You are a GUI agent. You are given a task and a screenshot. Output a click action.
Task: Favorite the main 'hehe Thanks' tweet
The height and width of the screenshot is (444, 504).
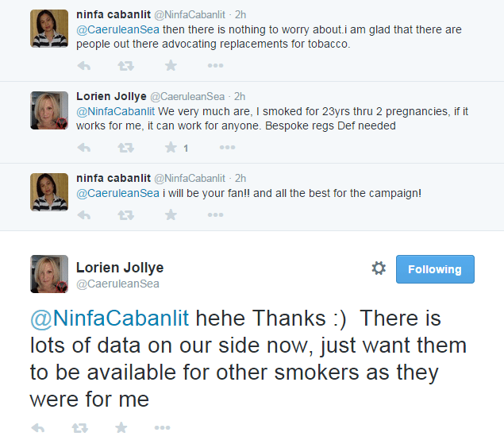click(x=121, y=427)
